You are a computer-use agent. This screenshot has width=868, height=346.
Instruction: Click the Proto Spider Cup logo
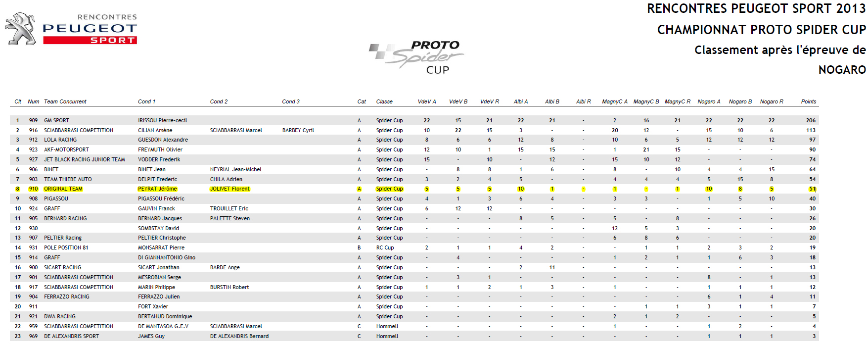tap(416, 57)
